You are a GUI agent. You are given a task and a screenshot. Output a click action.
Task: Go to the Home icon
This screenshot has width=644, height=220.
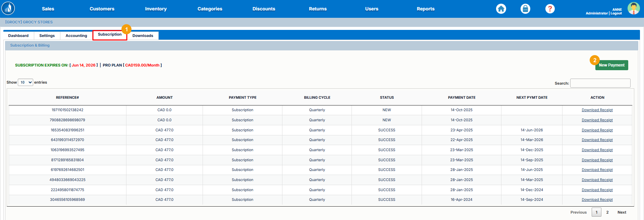[501, 9]
